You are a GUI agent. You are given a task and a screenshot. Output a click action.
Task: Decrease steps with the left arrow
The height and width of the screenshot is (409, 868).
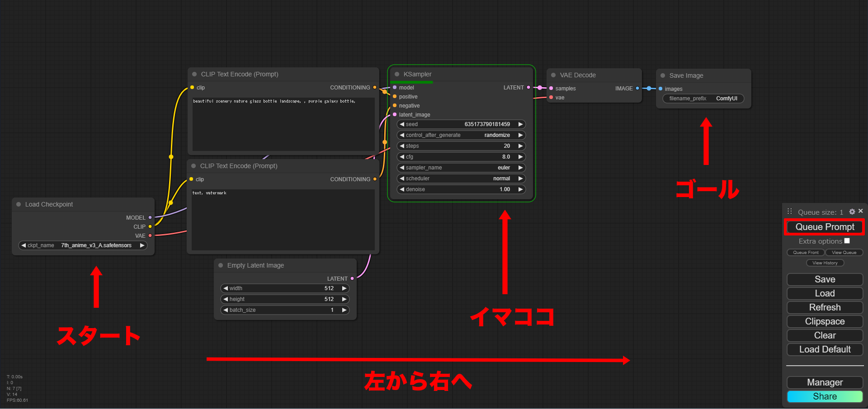[x=402, y=146]
